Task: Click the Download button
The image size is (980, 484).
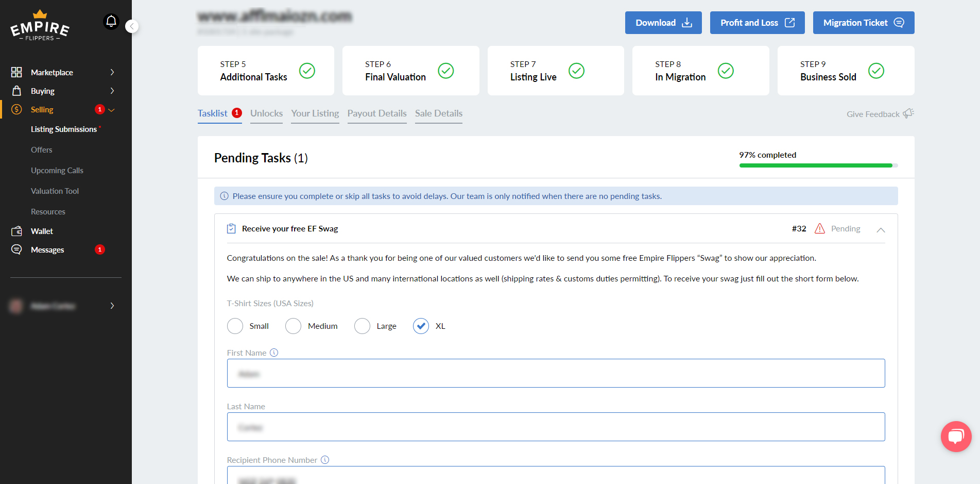Action: pyautogui.click(x=663, y=23)
